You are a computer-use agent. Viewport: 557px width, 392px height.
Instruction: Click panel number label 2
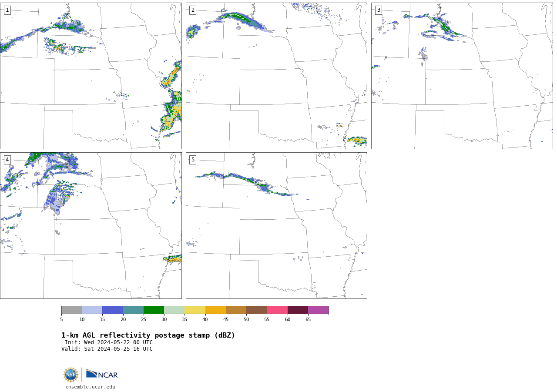[x=193, y=10]
